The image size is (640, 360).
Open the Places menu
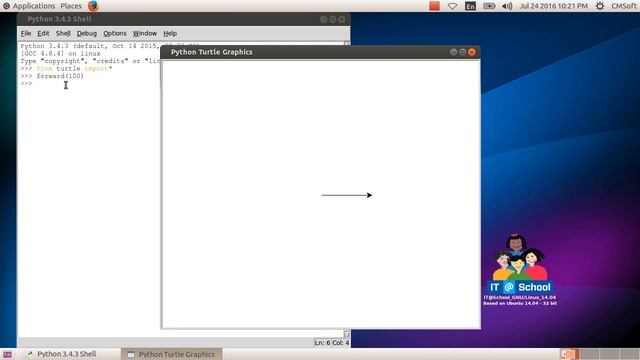[x=71, y=6]
